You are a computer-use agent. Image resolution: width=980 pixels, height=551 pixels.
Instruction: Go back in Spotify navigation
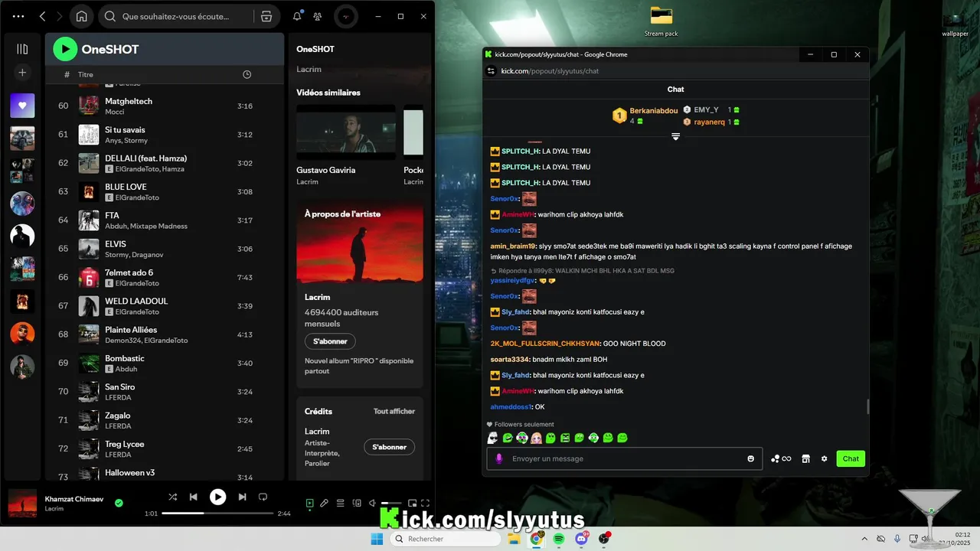42,16
